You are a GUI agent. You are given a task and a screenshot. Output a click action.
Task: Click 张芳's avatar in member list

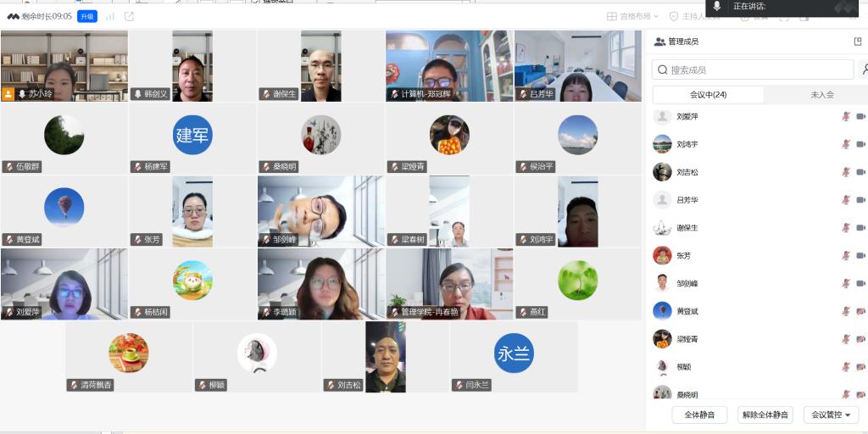(662, 255)
